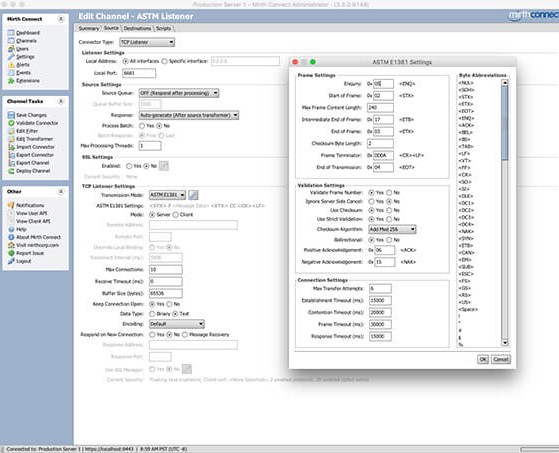559x453 pixels.
Task: Click the Import Connector icon
Action: (x=11, y=147)
